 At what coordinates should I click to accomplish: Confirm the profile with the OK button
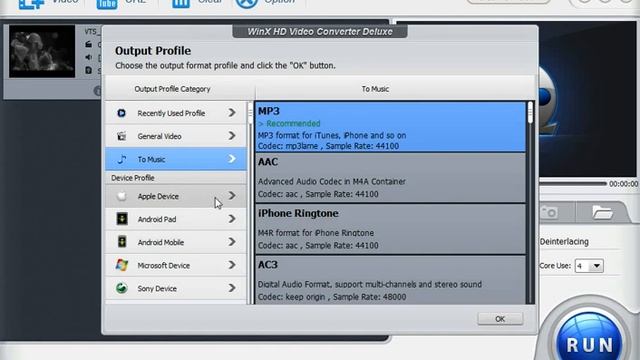pyautogui.click(x=500, y=319)
